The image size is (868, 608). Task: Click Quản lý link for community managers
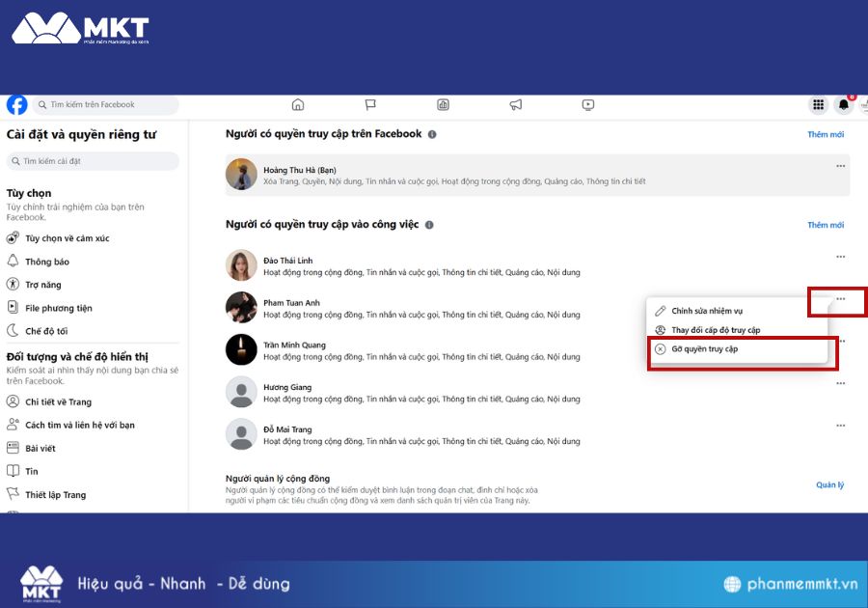(829, 484)
